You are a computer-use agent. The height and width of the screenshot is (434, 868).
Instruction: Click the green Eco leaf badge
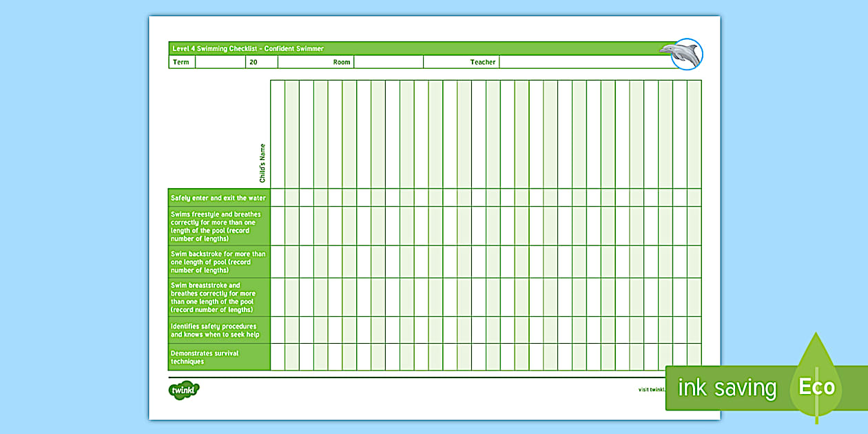(815, 388)
